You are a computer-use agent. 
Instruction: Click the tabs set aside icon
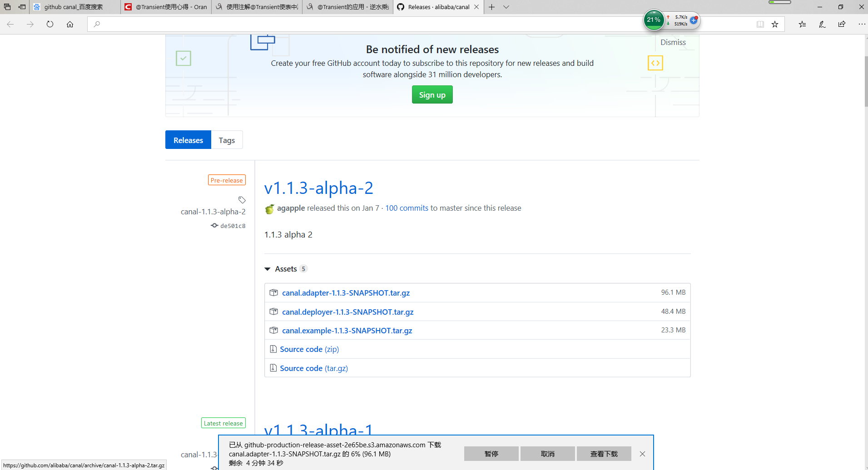point(7,7)
